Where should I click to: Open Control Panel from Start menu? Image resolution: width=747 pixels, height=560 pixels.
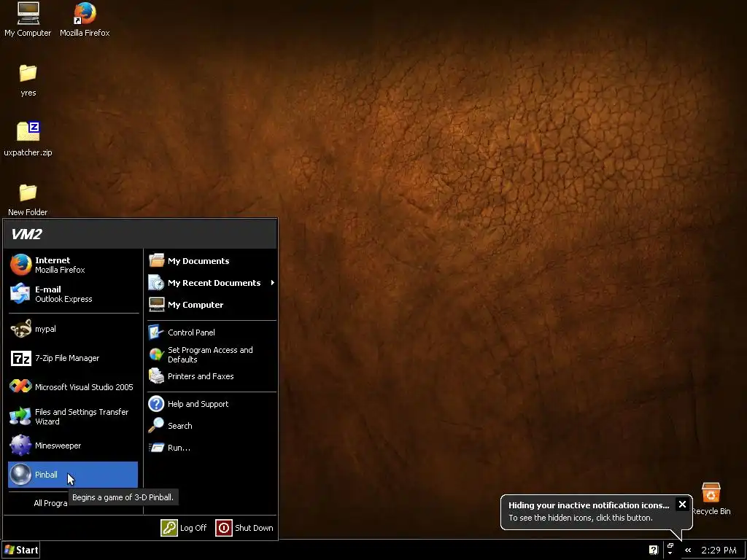[212, 332]
